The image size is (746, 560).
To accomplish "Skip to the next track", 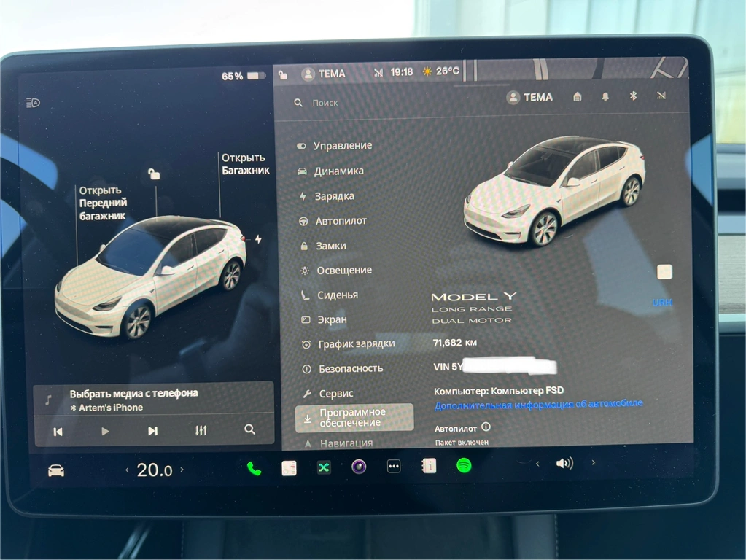I will click(152, 431).
